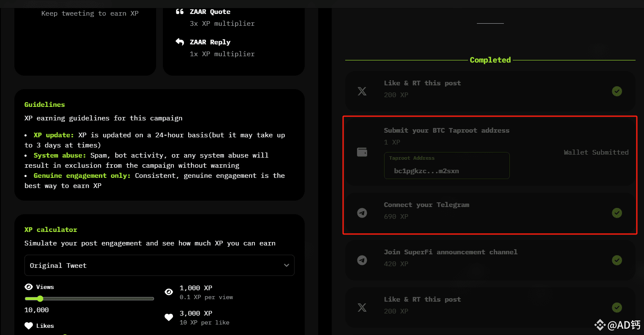The image size is (644, 335).
Task: Click the eye icon next to Views
Action: pyautogui.click(x=28, y=286)
